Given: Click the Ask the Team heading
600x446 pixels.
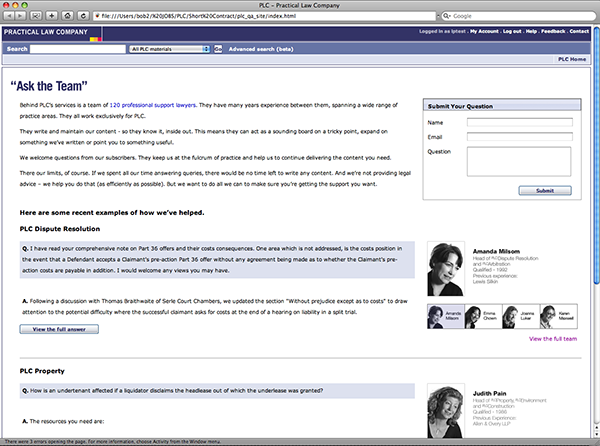Looking at the screenshot, I should pos(49,86).
